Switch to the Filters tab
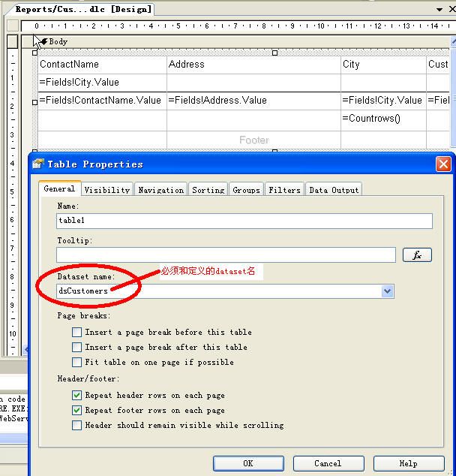The image size is (456, 476). tap(284, 190)
